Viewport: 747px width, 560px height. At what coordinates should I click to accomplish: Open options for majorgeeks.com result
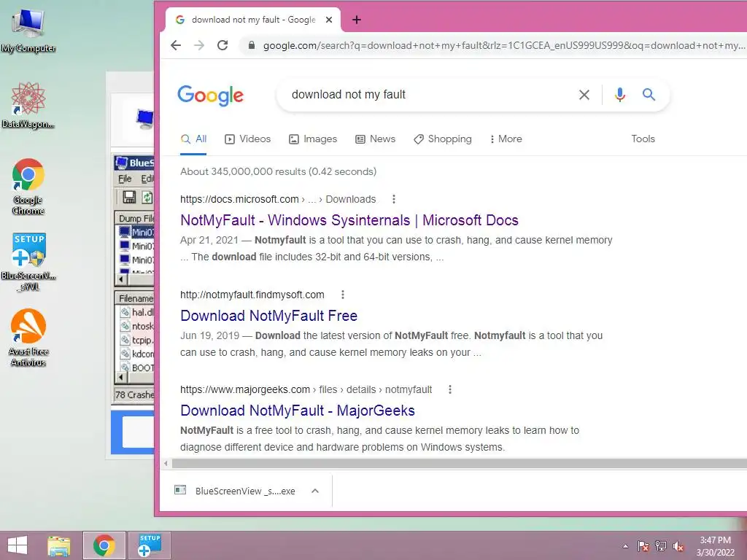(x=449, y=389)
